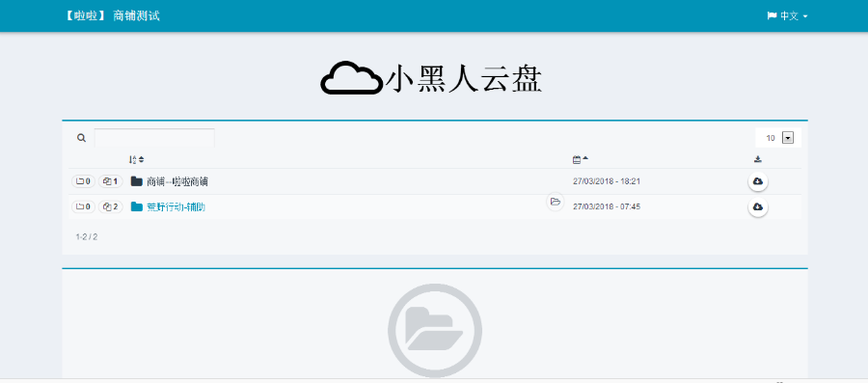The height and width of the screenshot is (383, 868).
Task: Click the 小黑人云盘 cloud logo
Action: click(432, 78)
